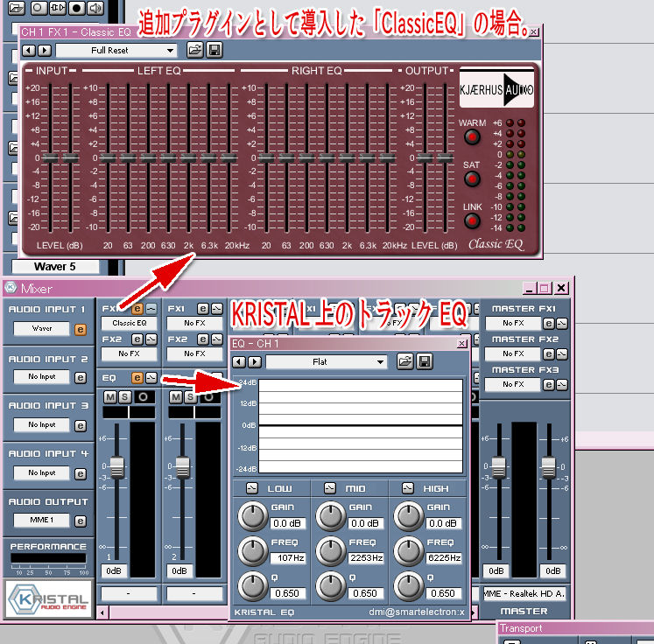654x644 pixels.
Task: Click edit button for channel 2 FX1
Action: (203, 309)
